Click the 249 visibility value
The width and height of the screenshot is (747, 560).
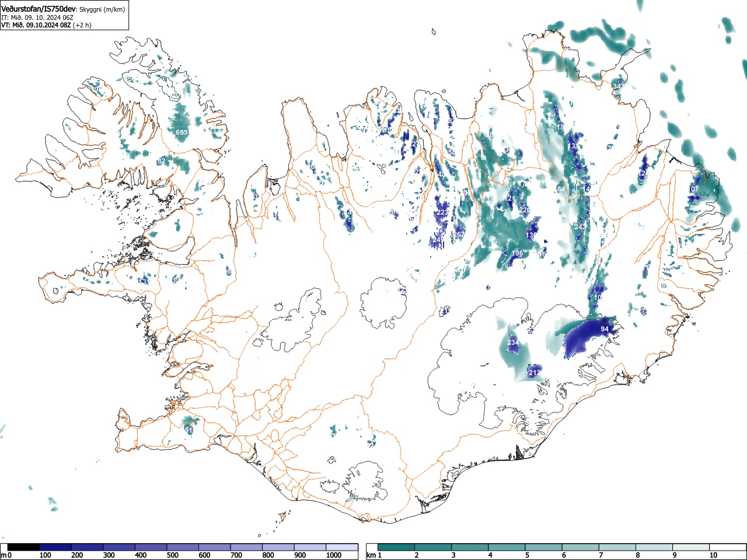438,239
